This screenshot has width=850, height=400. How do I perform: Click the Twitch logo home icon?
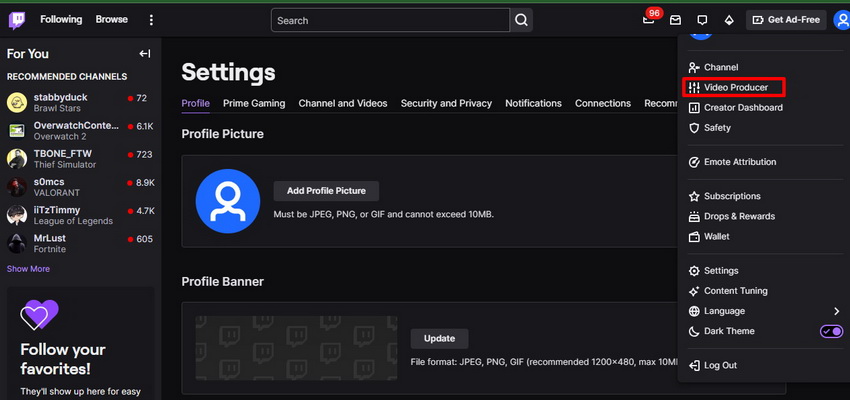coord(17,20)
